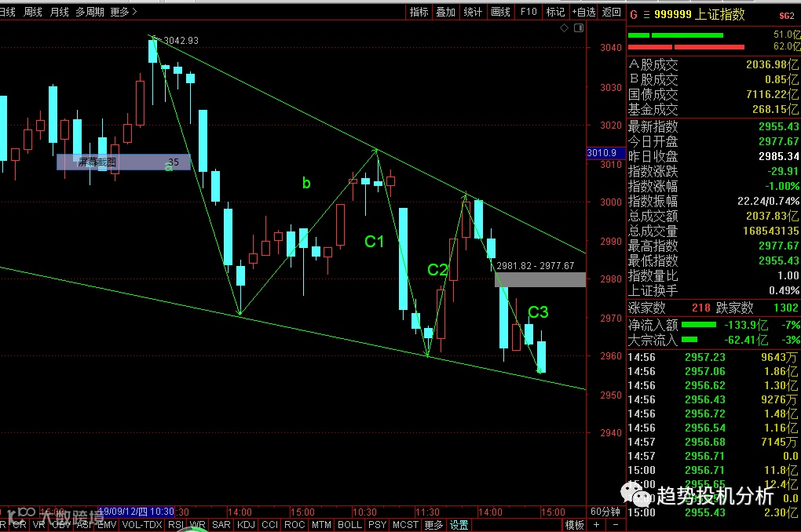Screen dimensions: 801x532
Task: Click the diamond icon above the price axis
Action: coord(564,28)
